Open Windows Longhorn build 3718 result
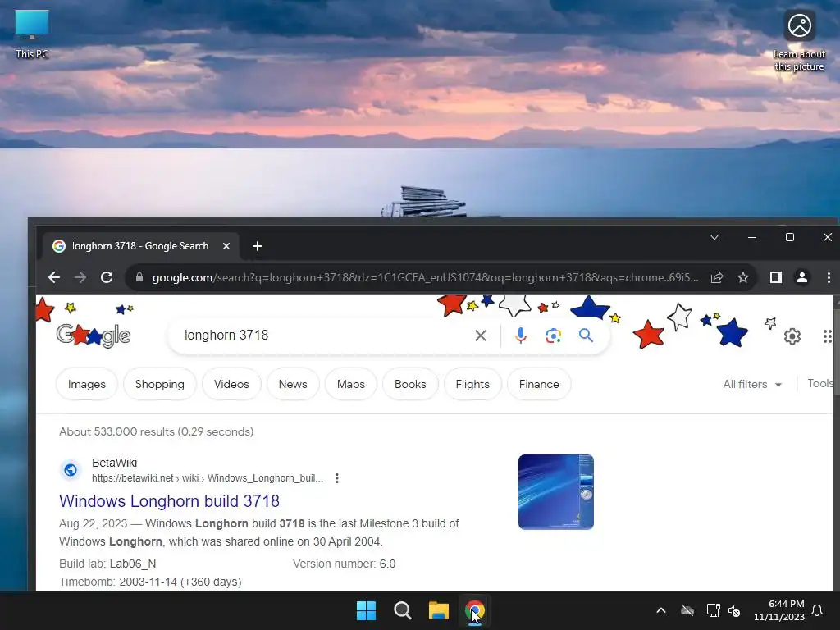This screenshot has width=840, height=630. [x=169, y=501]
